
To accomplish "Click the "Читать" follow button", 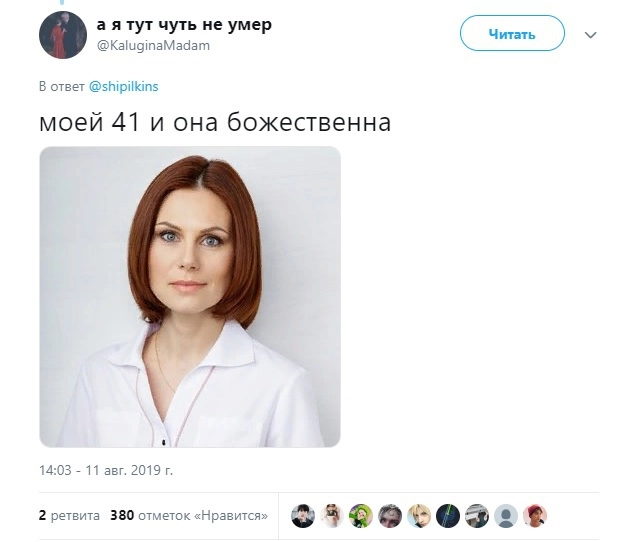I will click(512, 33).
